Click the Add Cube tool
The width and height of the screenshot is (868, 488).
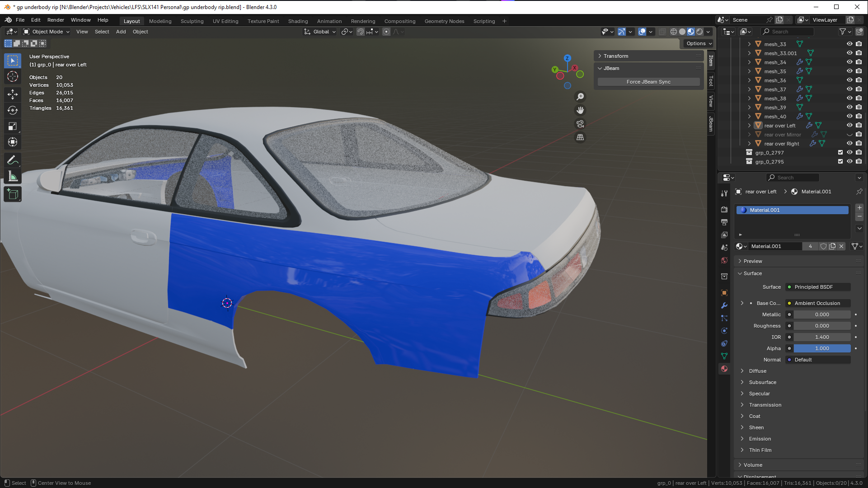13,194
